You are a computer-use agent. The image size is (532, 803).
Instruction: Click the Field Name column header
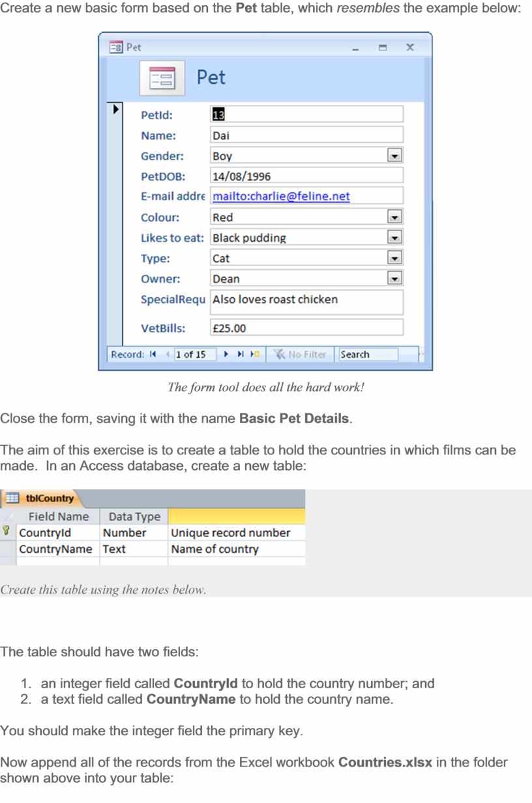pyautogui.click(x=58, y=517)
